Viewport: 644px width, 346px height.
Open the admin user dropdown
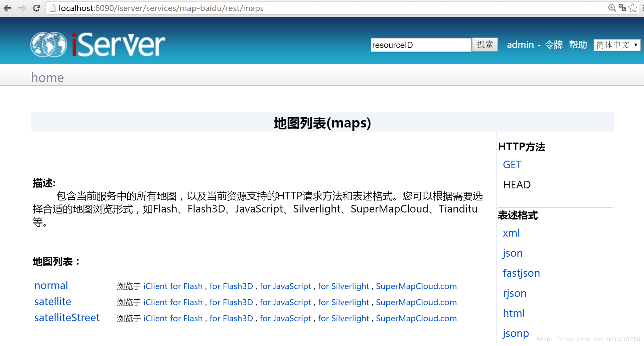point(523,45)
